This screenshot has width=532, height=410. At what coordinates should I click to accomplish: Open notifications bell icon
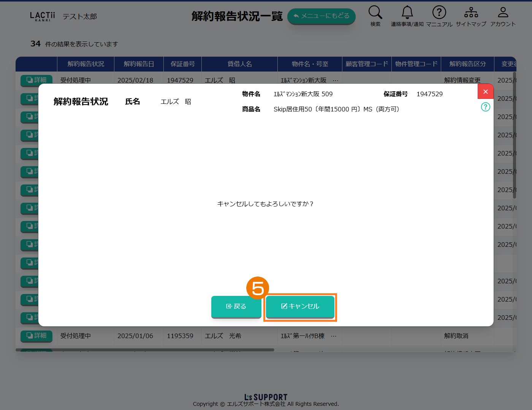click(x=407, y=13)
